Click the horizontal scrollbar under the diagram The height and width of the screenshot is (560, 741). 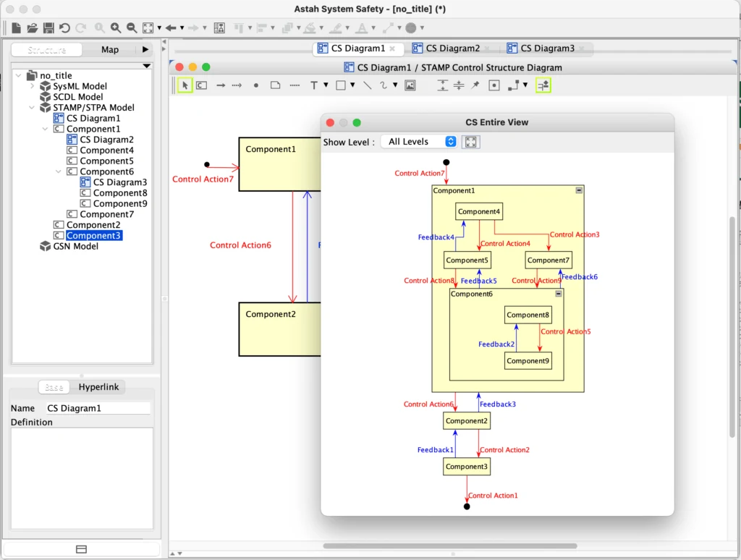[x=449, y=546]
